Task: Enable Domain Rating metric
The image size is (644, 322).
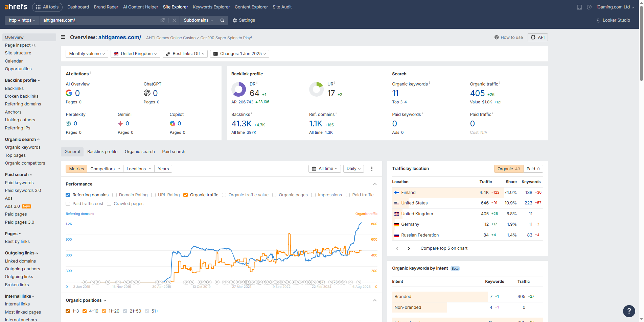Action: click(115, 195)
